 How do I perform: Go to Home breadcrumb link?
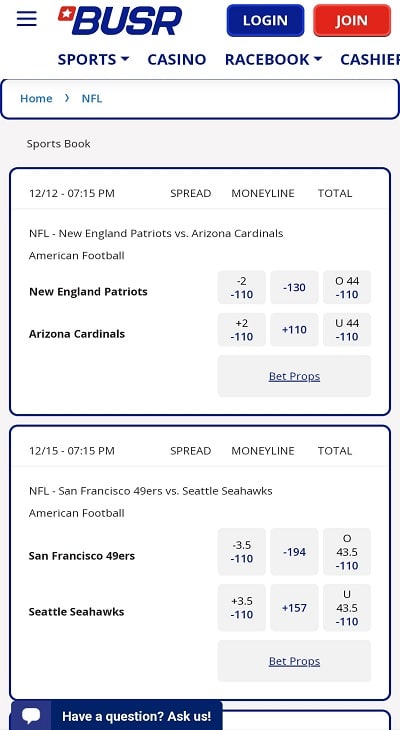click(36, 98)
